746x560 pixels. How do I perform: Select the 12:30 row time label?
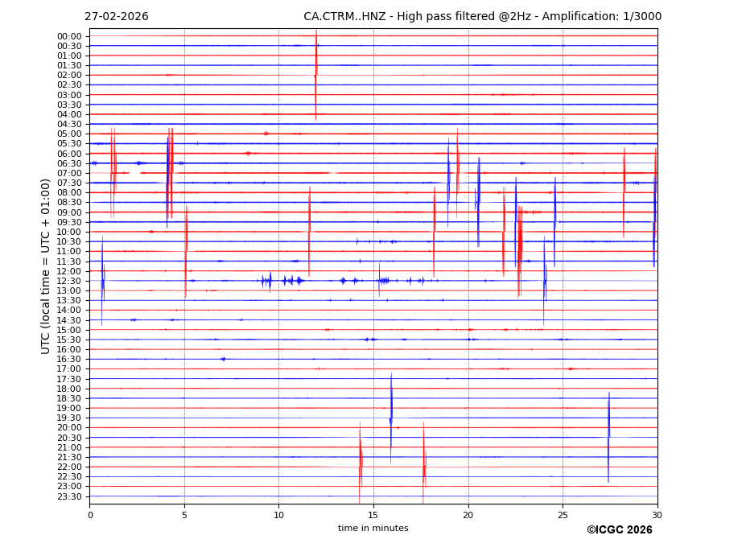68,281
